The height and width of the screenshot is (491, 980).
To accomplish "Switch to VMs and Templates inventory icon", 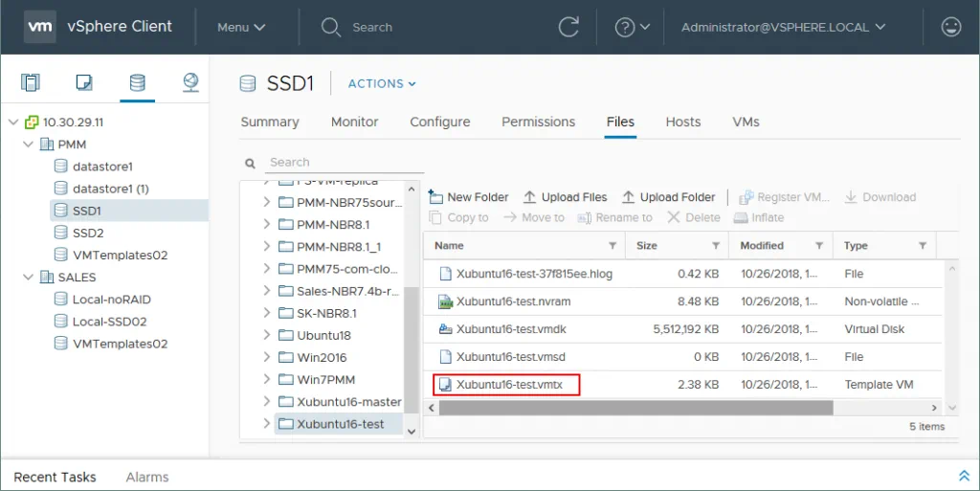I will (84, 83).
